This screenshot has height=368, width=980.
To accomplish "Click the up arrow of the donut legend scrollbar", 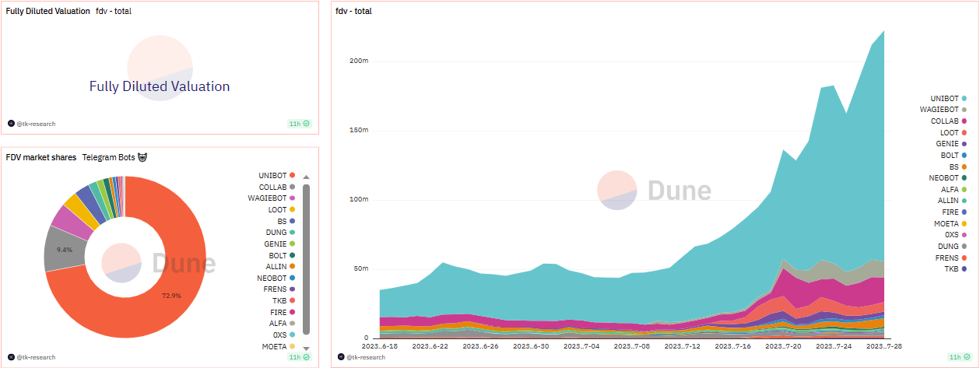I will pos(306,177).
